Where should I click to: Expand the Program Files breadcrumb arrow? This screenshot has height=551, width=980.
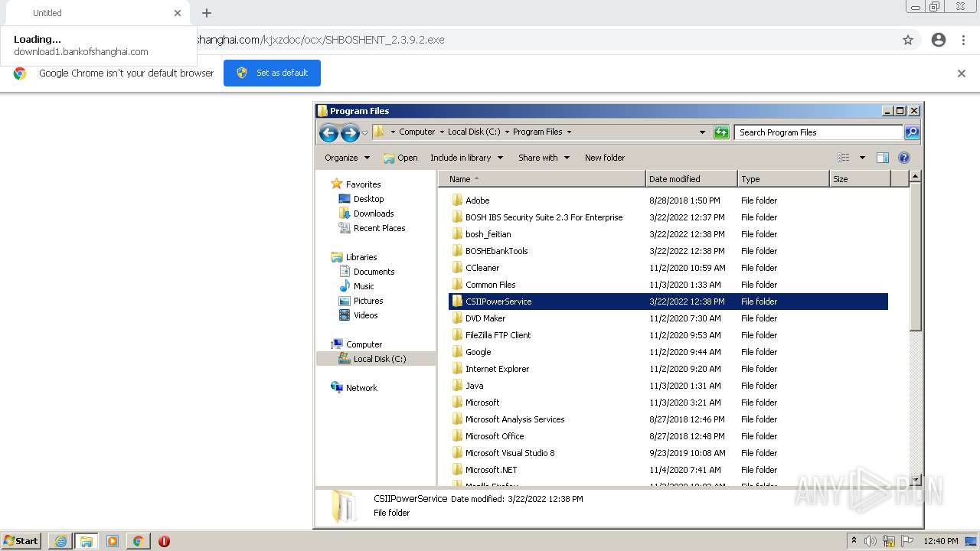point(569,132)
